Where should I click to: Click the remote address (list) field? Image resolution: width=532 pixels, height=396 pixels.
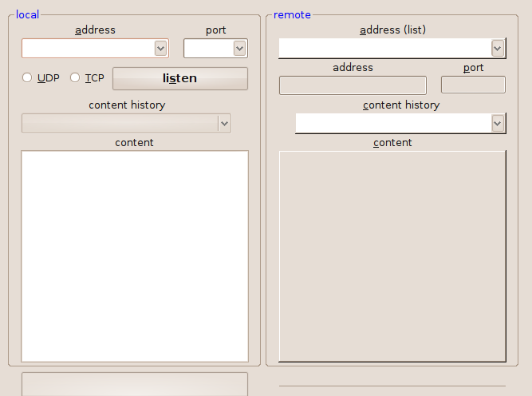pos(384,49)
